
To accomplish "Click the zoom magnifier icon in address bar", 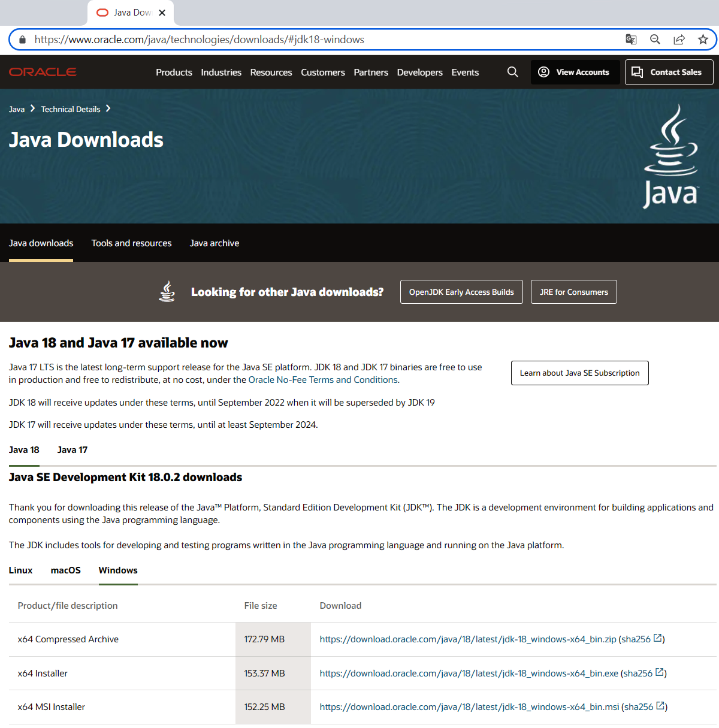I will tap(655, 40).
